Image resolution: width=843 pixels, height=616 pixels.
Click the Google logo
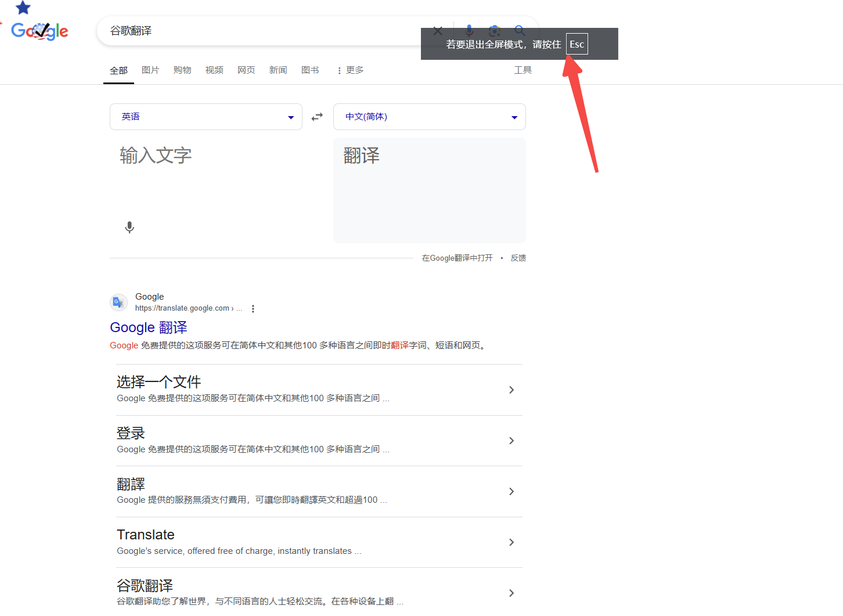point(39,31)
